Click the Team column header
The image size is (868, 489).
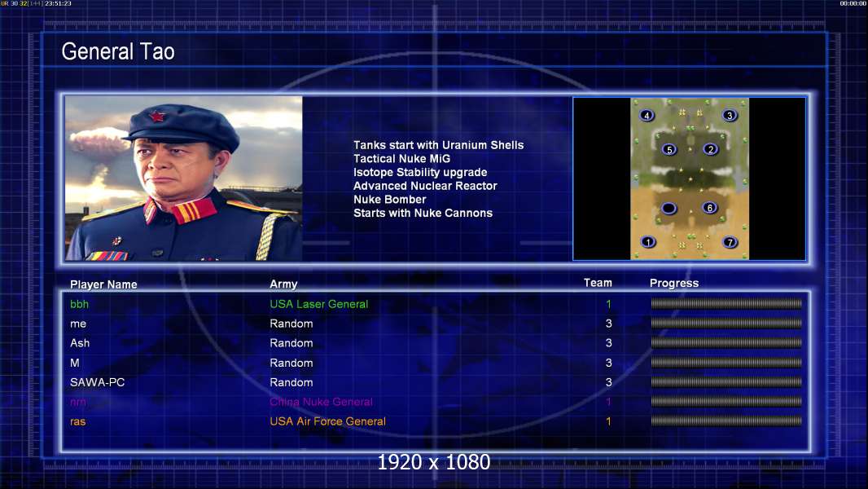(x=598, y=283)
